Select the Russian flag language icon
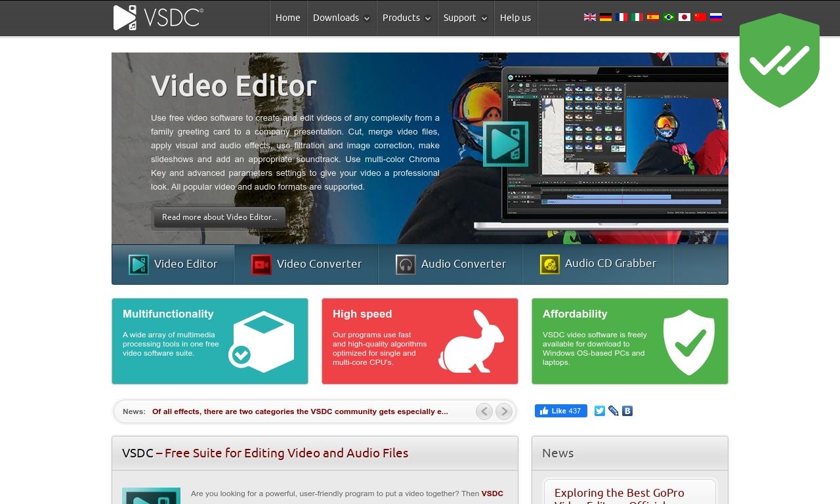 (716, 17)
